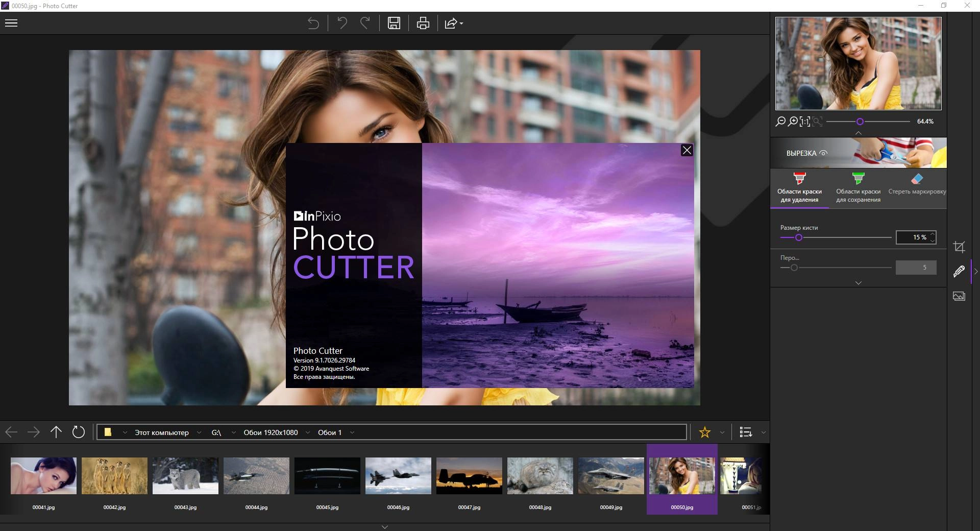The width and height of the screenshot is (980, 531).
Task: Zoom in using plus magnifier
Action: [793, 121]
